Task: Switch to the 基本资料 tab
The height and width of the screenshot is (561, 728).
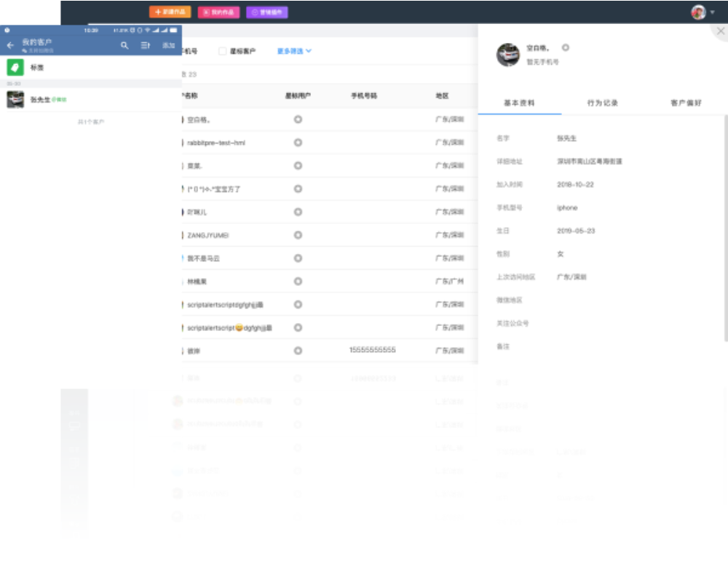Action: [520, 103]
